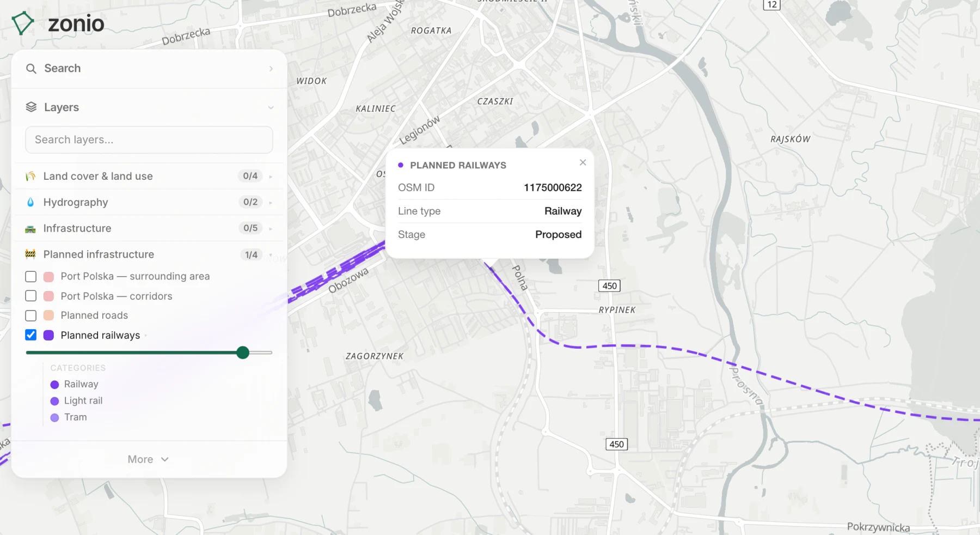Open the More dropdown
Image resolution: width=980 pixels, height=535 pixels.
coord(148,459)
